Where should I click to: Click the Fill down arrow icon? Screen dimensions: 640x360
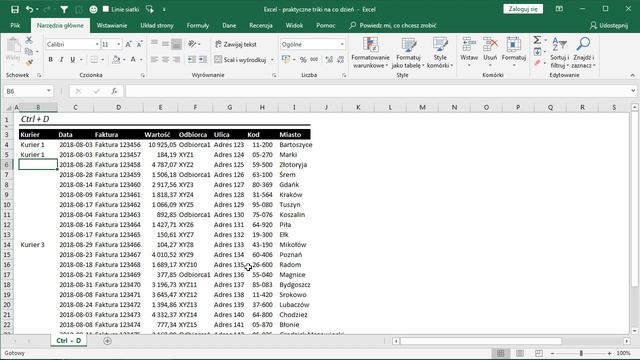(x=538, y=51)
